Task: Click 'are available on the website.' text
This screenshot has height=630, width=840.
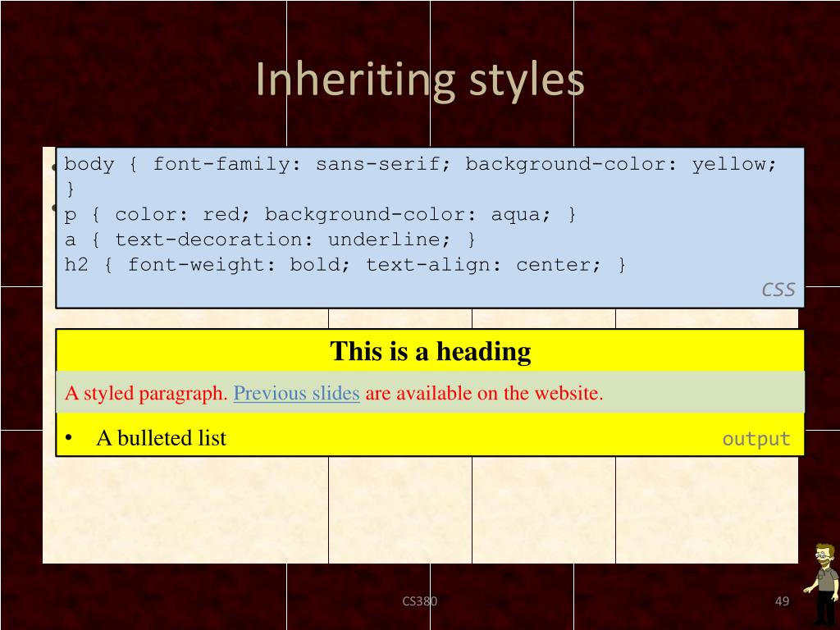Action: point(484,393)
